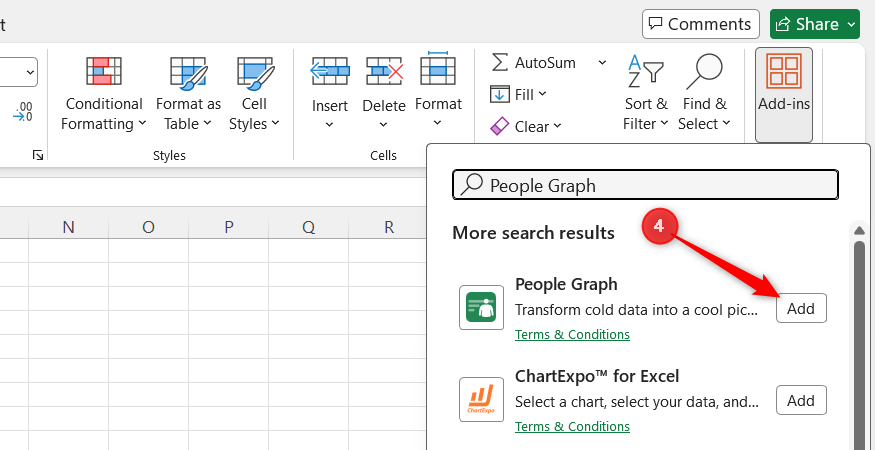
Task: Select column Q header
Action: coord(308,227)
